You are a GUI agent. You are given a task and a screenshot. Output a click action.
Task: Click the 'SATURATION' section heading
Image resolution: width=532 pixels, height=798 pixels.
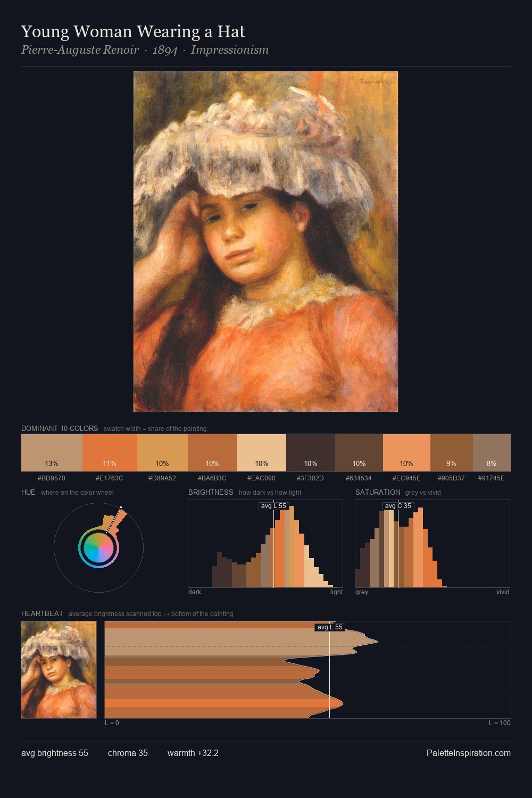[x=378, y=492]
